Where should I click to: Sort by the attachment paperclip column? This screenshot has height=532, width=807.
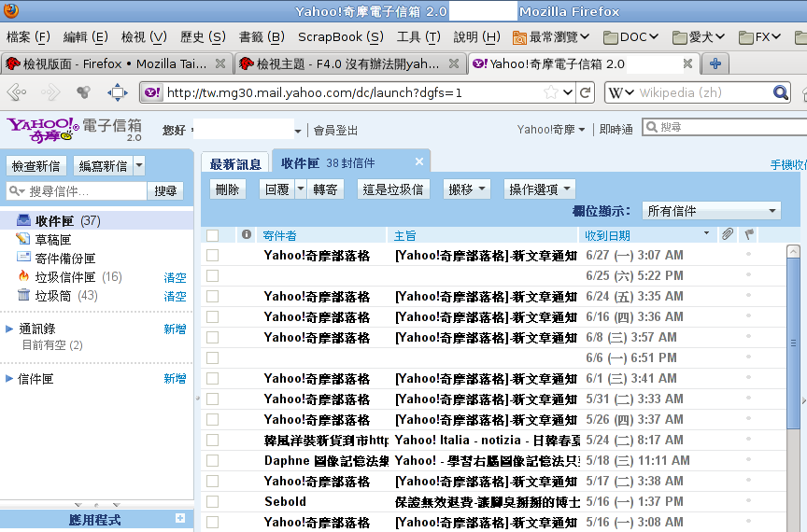pos(727,235)
